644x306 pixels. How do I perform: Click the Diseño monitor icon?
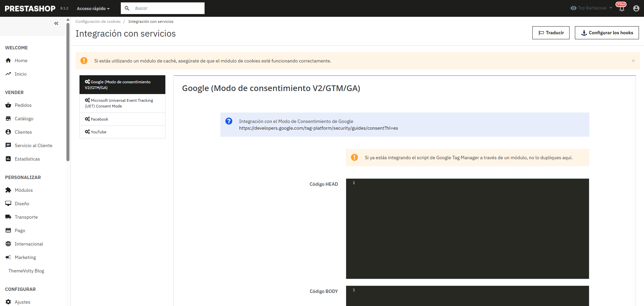8,204
